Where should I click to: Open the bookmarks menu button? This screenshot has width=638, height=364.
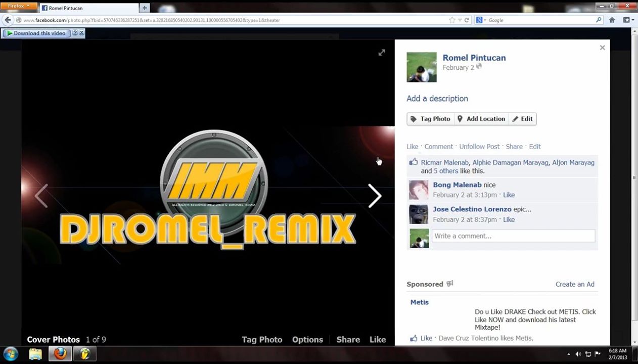(628, 20)
